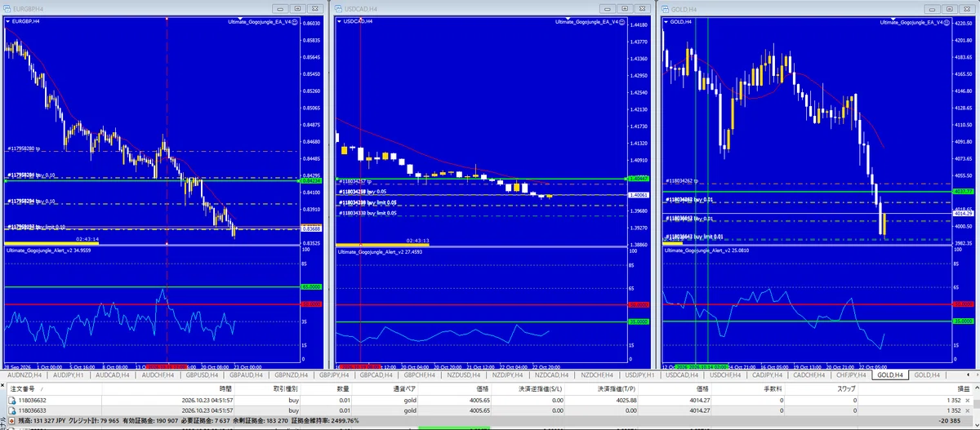Open the GOLD,H4 chart symbol dropdown triangle
This screenshot has height=430, width=980.
pos(666,21)
